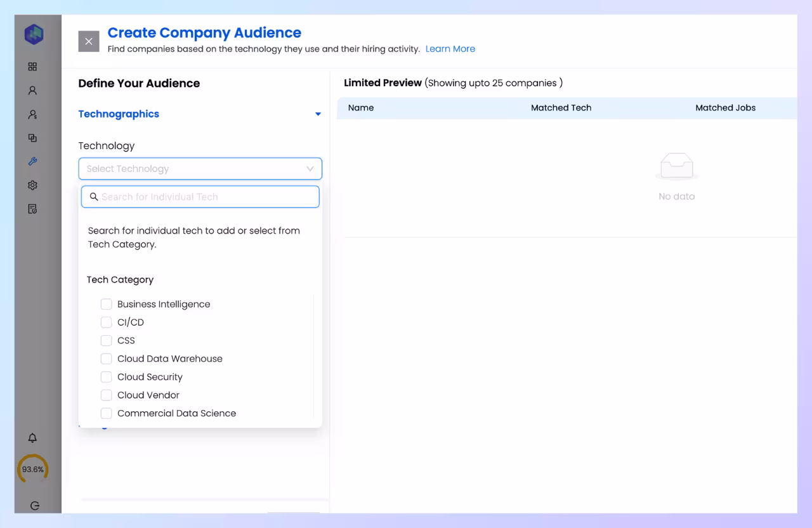This screenshot has height=528, width=812.
Task: Open settings via the gear icon
Action: 32,185
